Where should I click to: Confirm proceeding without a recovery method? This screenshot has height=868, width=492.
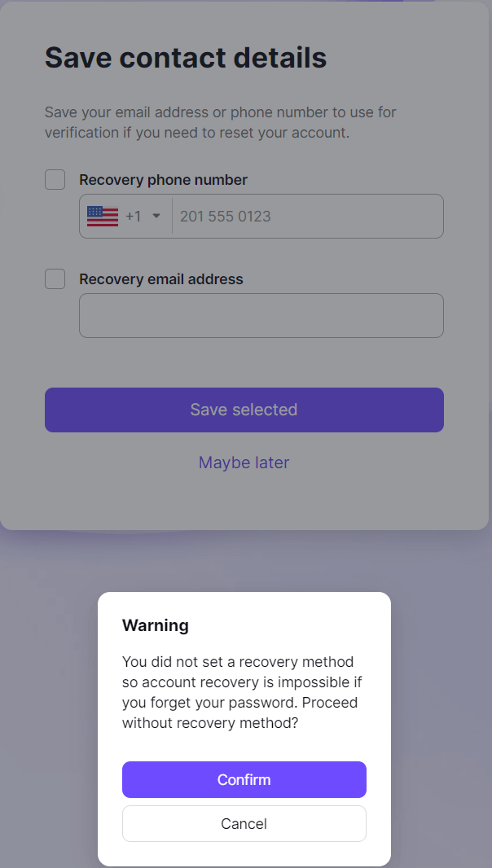coord(244,779)
